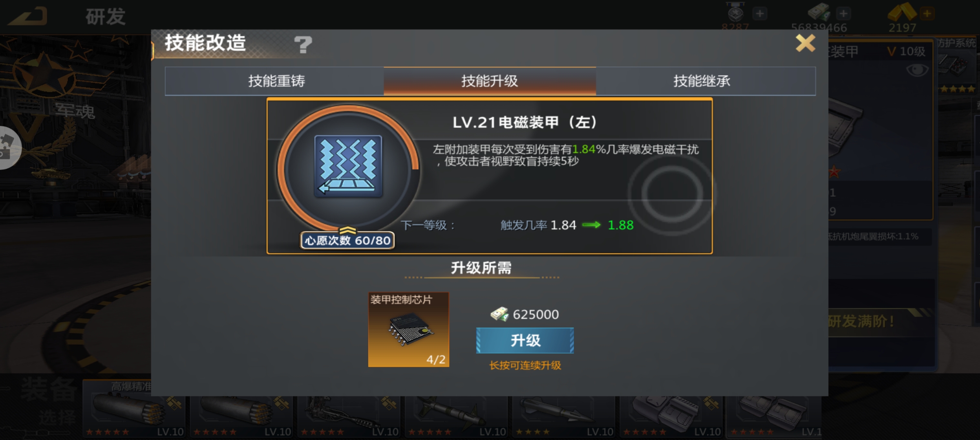Viewport: 980px width, 440px height.
Task: Add cash with plus icon
Action: (x=843, y=13)
